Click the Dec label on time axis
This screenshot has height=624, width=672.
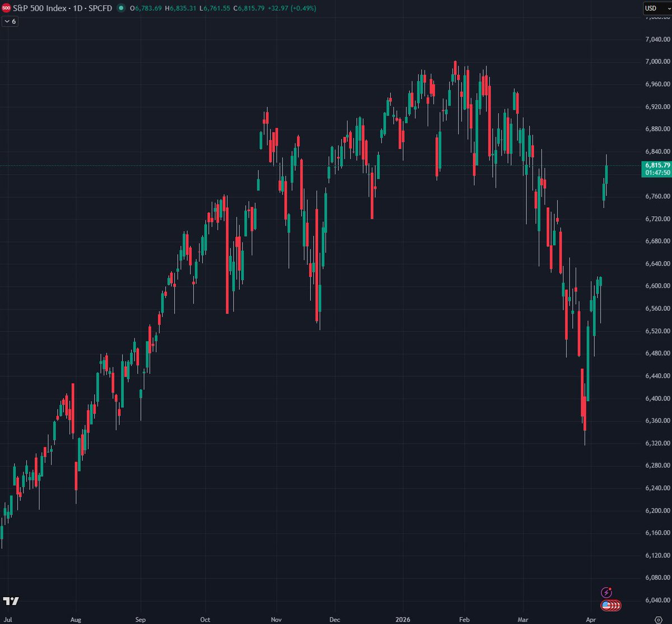tap(334, 620)
